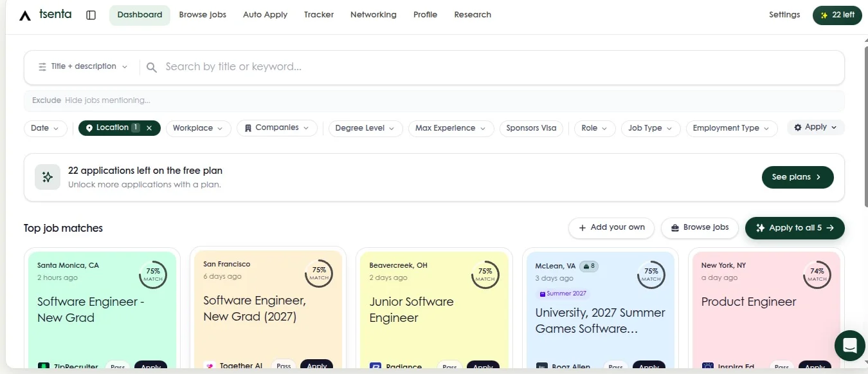Click the 74% match ring on New York card
Image resolution: width=868 pixels, height=374 pixels.
click(817, 274)
